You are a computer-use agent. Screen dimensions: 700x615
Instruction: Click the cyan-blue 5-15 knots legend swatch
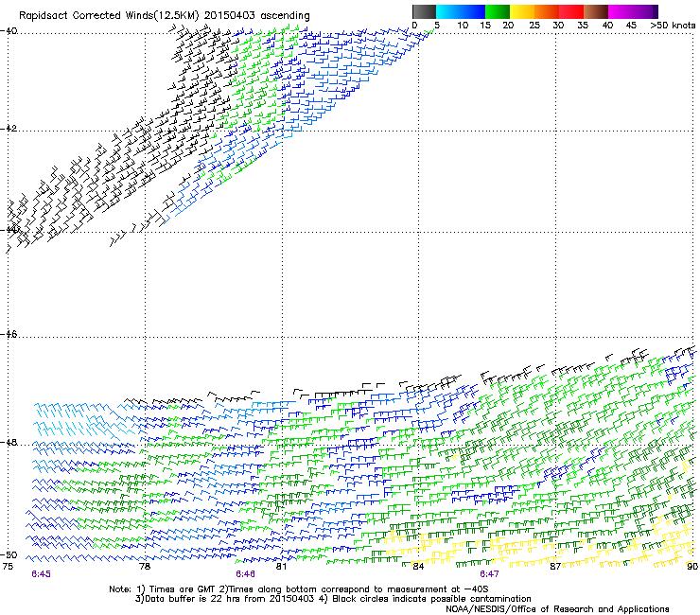[x=461, y=11]
